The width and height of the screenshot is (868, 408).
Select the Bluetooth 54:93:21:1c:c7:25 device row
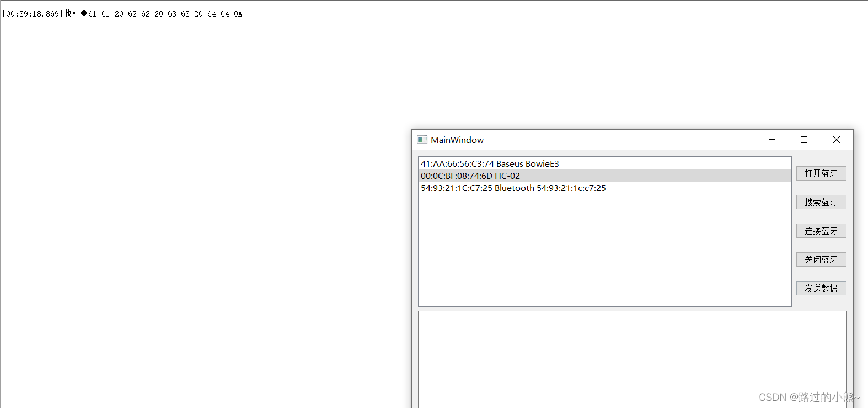605,188
